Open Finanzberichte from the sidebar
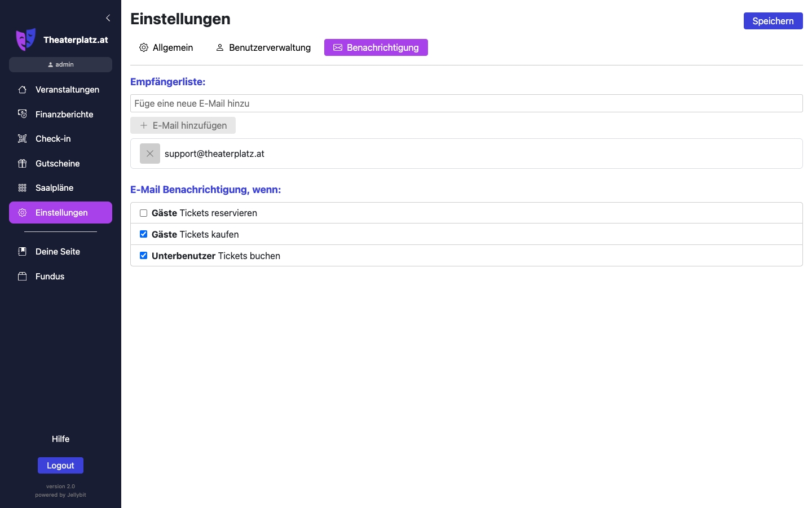 point(64,115)
